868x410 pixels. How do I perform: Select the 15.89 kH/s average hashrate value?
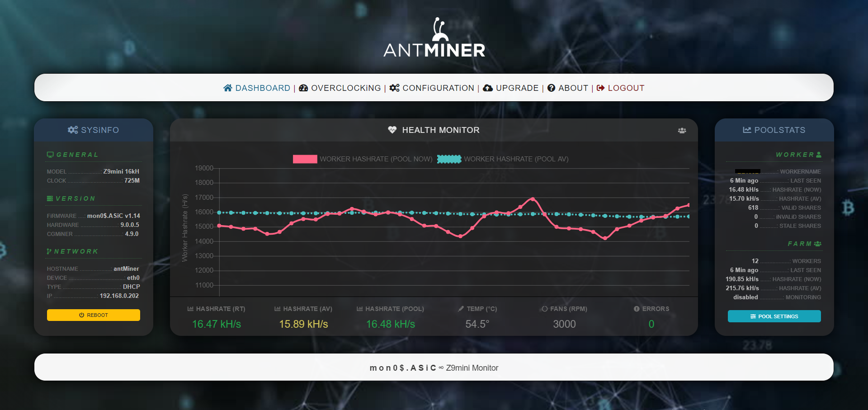click(x=303, y=324)
